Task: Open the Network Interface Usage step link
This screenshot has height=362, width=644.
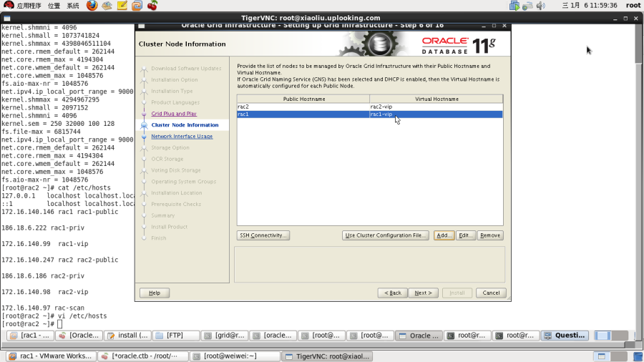Action: [x=182, y=136]
